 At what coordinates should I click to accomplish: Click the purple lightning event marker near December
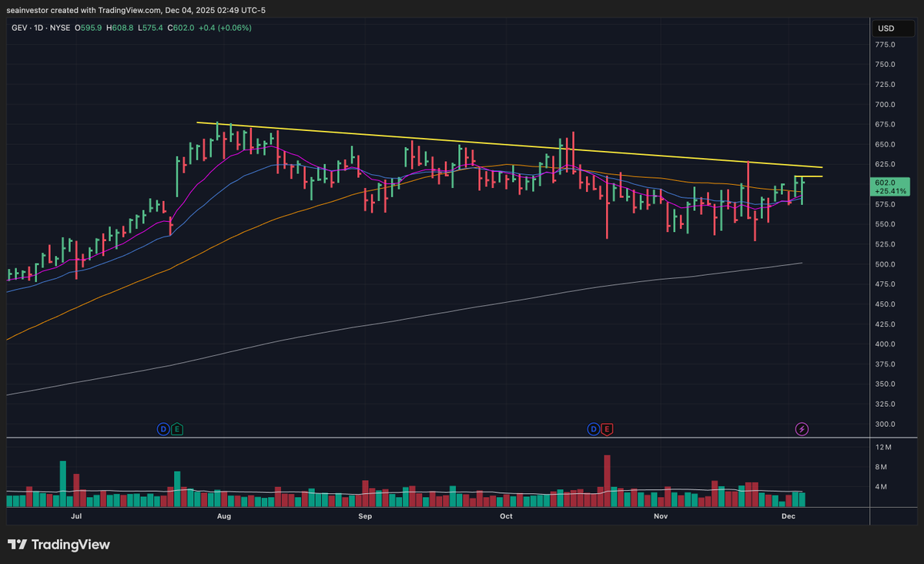[x=802, y=428]
